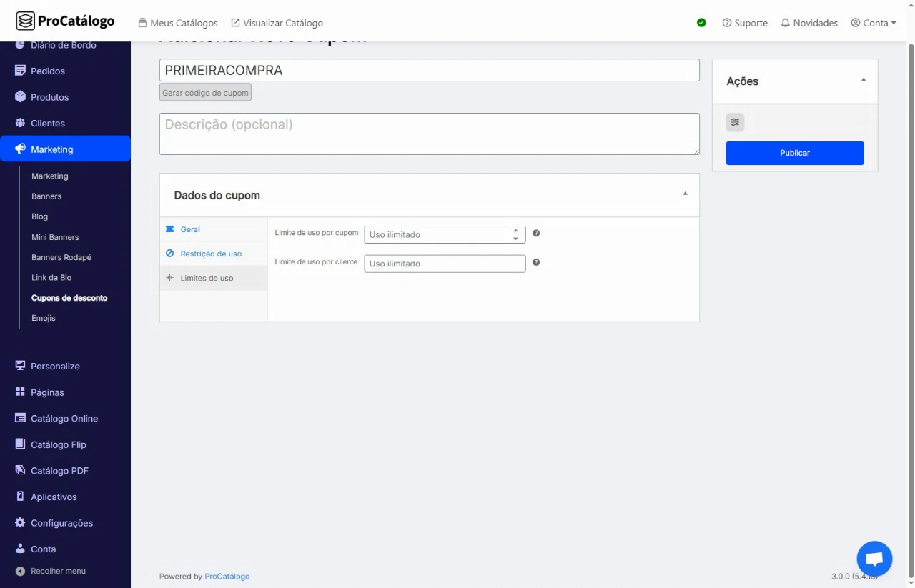Open Visualizar Catálogo link
Viewport: 915px width, 588px height.
click(x=277, y=23)
